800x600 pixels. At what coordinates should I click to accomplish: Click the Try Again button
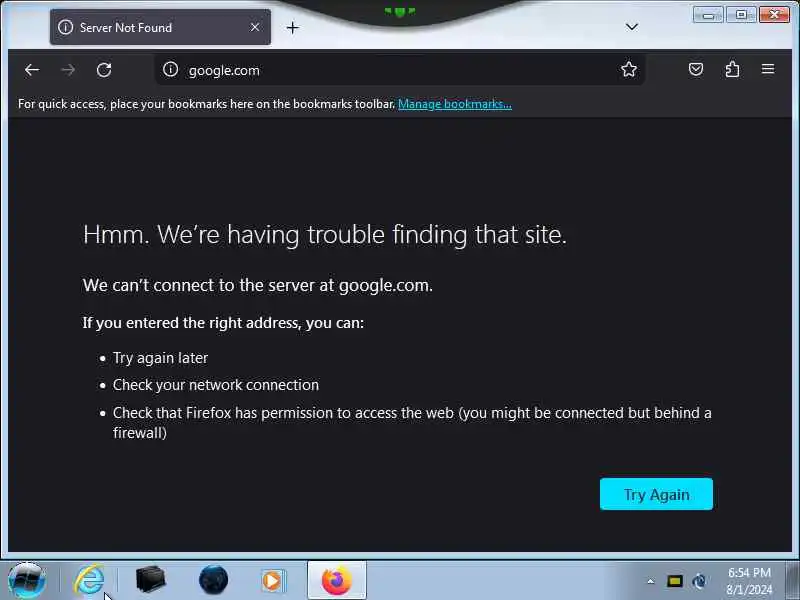tap(656, 494)
